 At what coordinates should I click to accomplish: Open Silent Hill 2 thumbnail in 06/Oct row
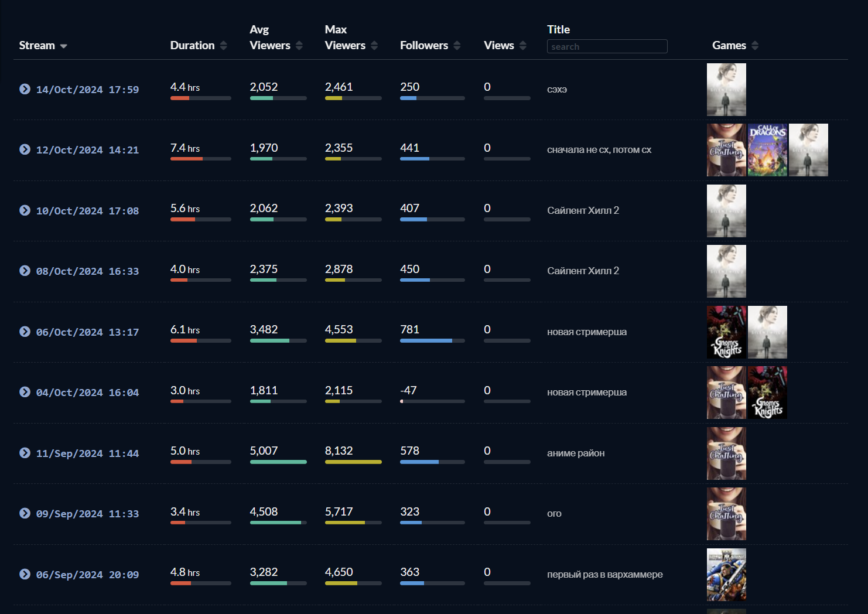[767, 332]
